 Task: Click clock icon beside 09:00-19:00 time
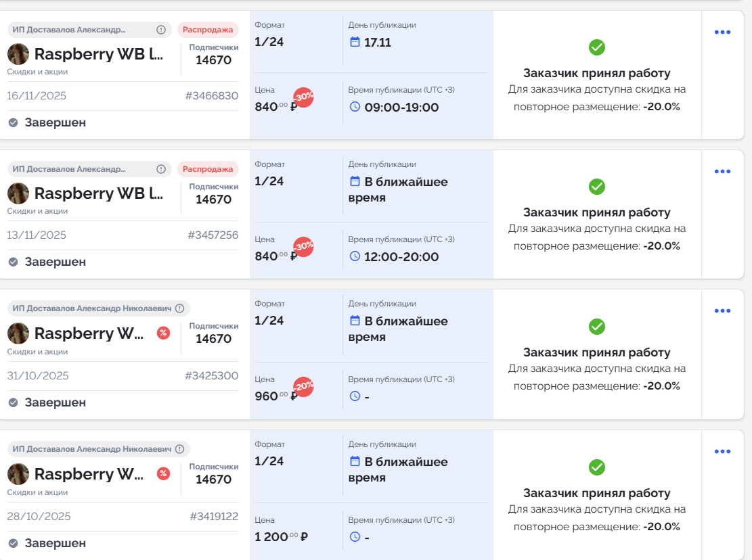click(355, 107)
